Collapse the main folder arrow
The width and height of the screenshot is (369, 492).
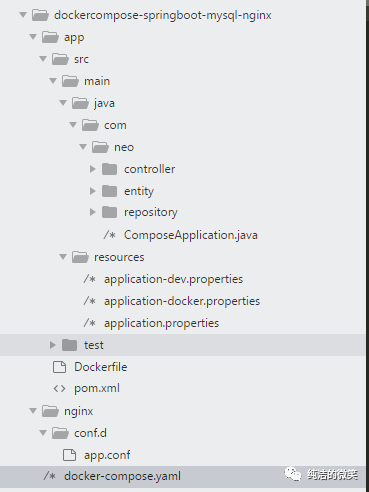coord(53,81)
